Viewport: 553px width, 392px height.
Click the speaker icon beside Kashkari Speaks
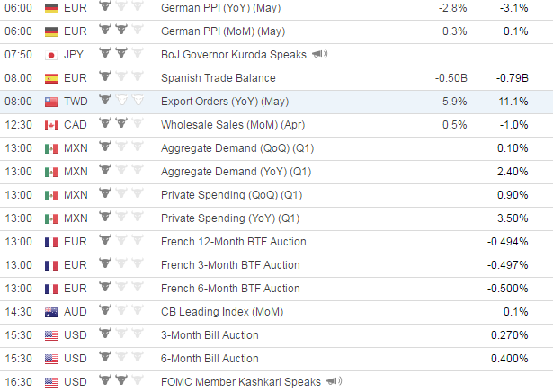tap(334, 381)
